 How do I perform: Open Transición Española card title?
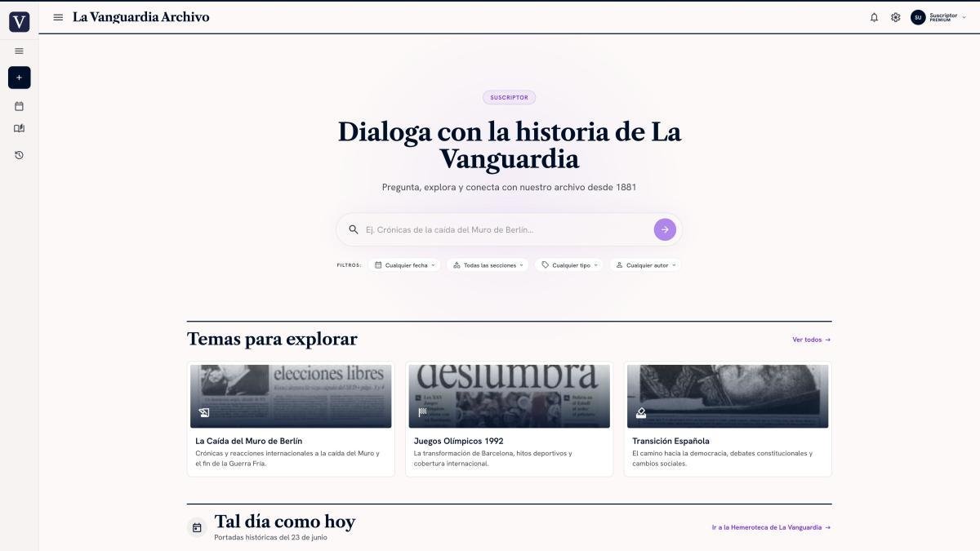pyautogui.click(x=671, y=441)
